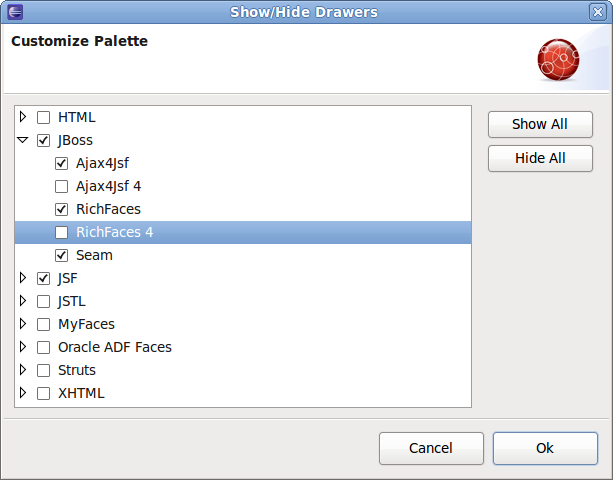613x480 pixels.
Task: Collapse the JBoss tree node
Action: 23,140
